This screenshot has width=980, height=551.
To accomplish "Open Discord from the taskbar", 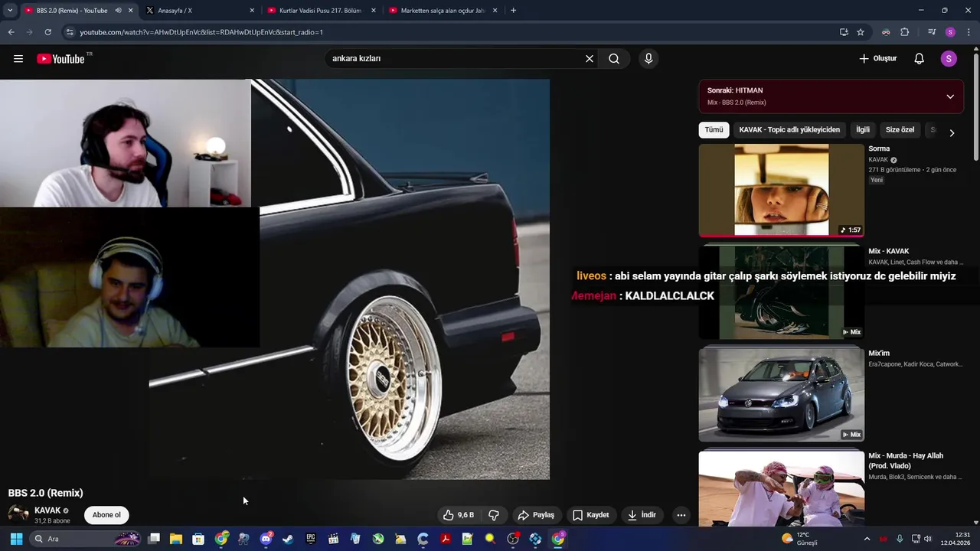I will coord(266,539).
